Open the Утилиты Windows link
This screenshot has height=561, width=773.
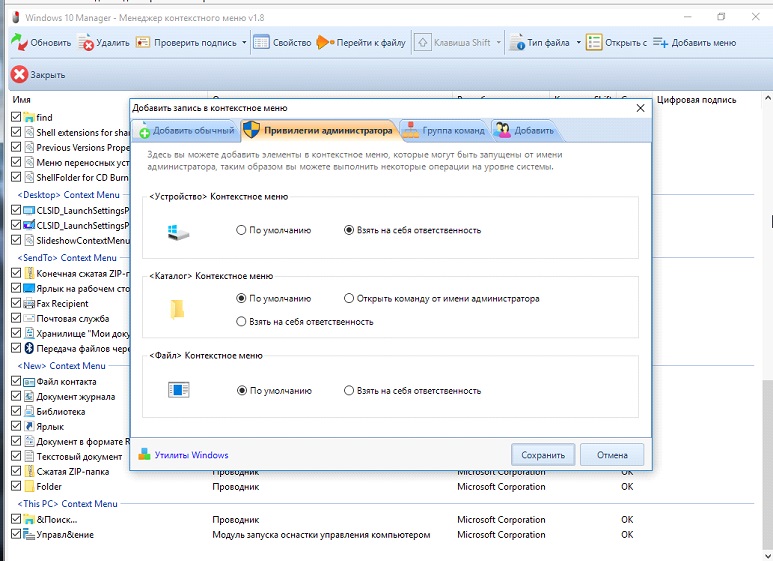[191, 455]
